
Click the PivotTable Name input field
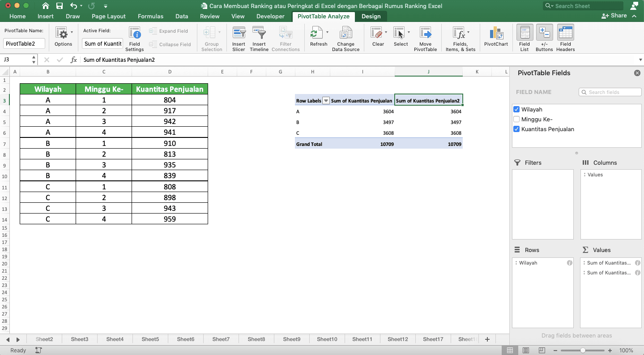tap(24, 43)
